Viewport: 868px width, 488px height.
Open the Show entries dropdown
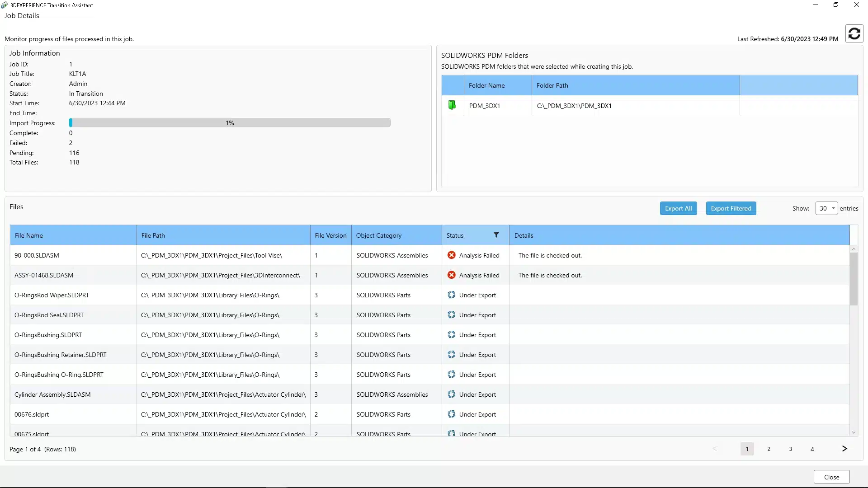pyautogui.click(x=826, y=208)
